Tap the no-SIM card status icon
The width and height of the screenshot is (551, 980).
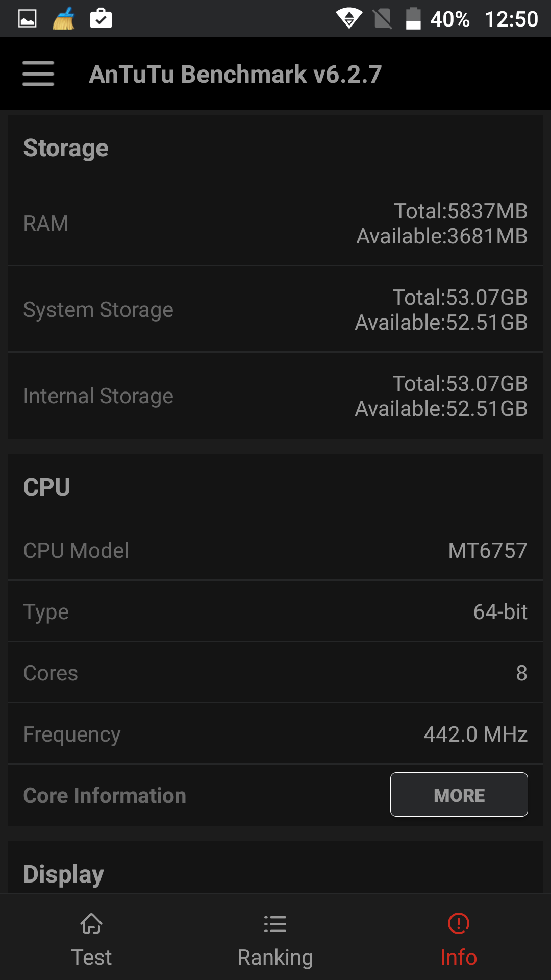click(382, 19)
